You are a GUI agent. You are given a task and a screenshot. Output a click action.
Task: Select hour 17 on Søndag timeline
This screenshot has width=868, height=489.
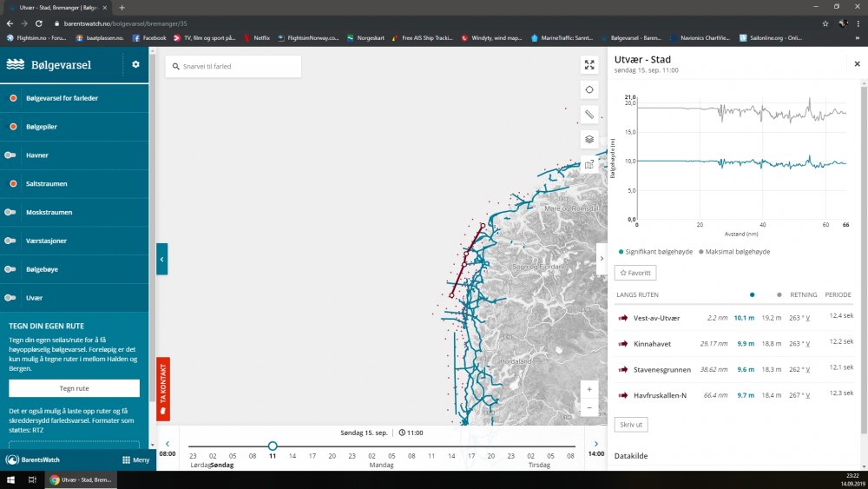(x=312, y=456)
